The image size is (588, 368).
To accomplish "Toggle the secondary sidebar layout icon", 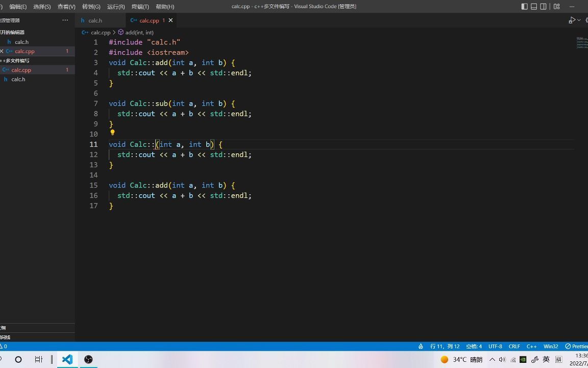I will (x=543, y=6).
